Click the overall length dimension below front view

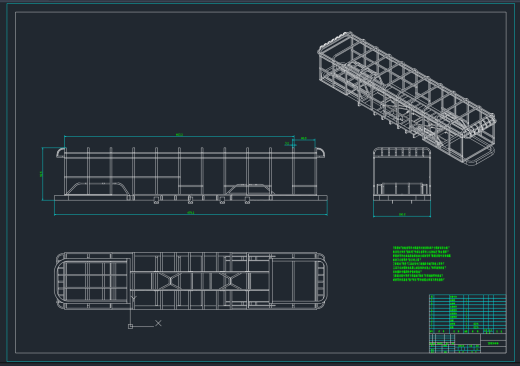coord(191,213)
